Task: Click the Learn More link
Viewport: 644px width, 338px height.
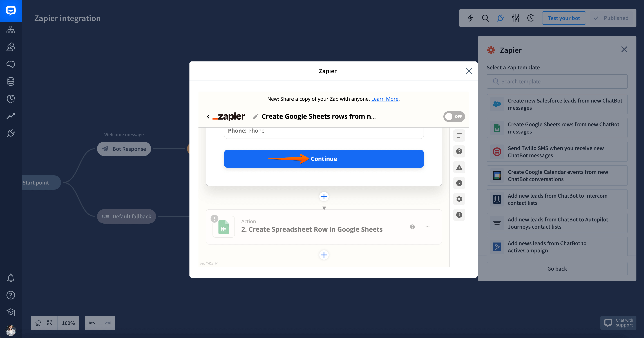Action: (384, 99)
